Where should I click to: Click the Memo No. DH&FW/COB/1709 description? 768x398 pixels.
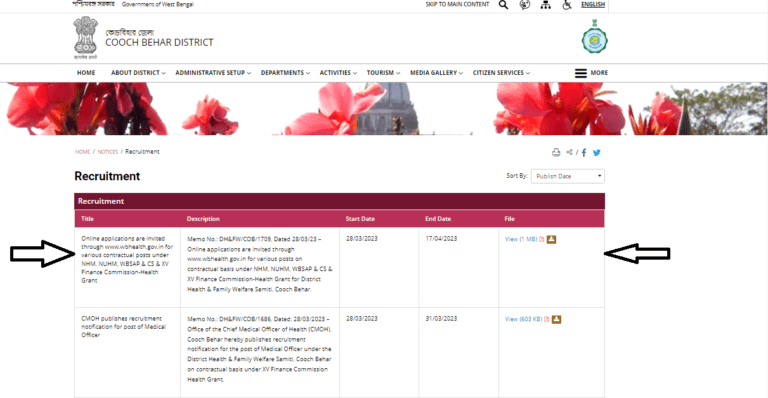[x=260, y=264]
